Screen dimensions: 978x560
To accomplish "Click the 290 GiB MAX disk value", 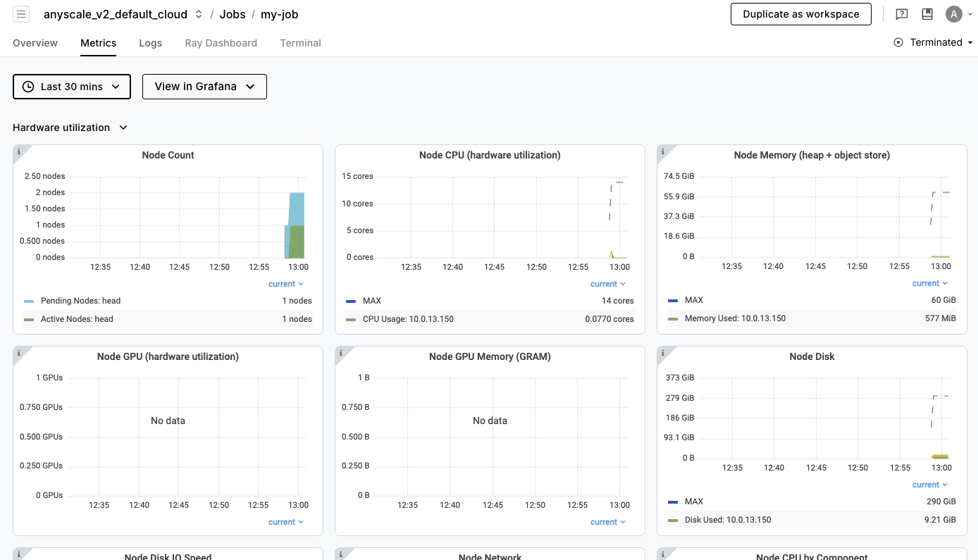I will (941, 502).
